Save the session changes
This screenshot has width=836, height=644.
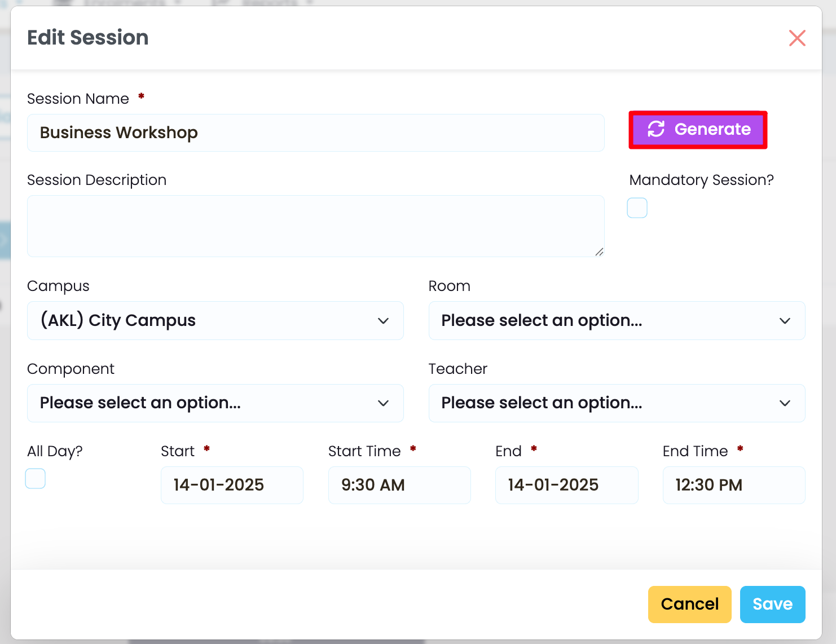[772, 604]
